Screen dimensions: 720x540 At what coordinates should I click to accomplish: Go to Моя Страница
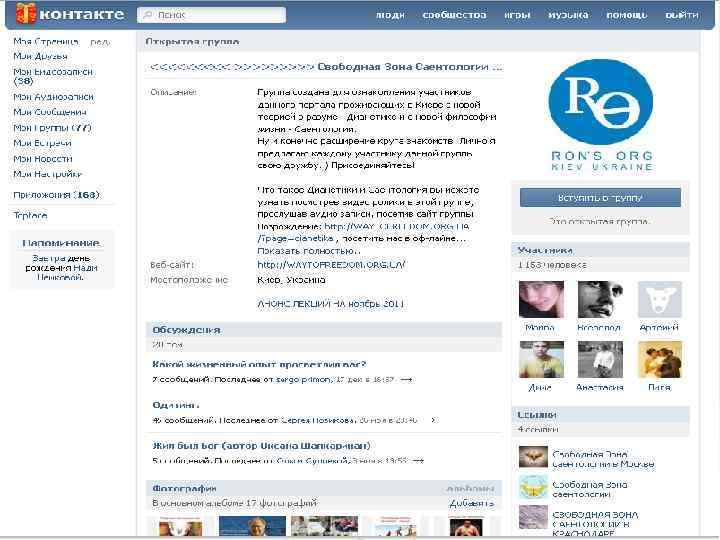[x=46, y=42]
